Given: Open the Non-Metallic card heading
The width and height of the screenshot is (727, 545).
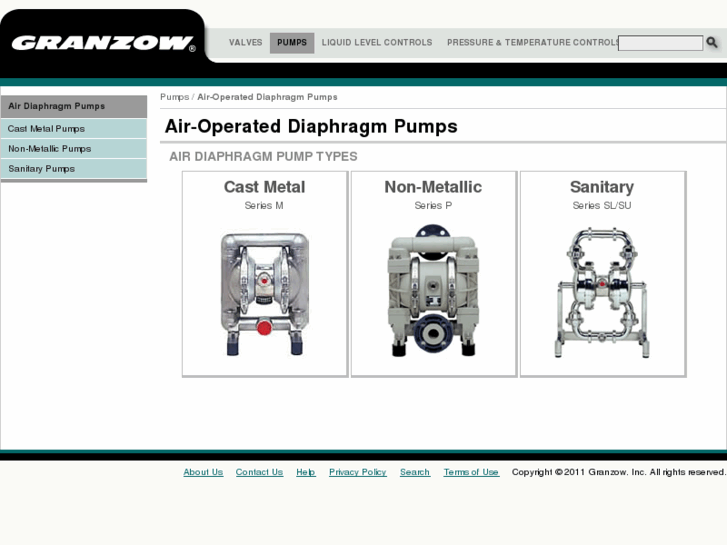Looking at the screenshot, I should (x=433, y=187).
